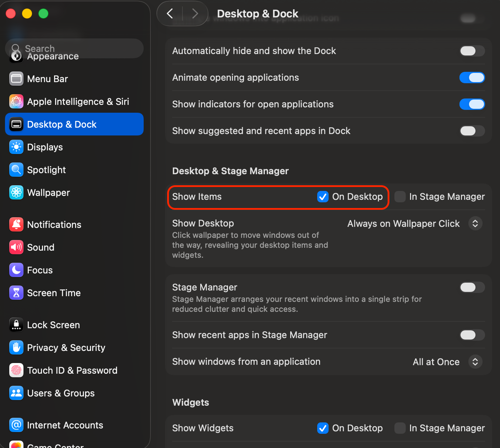500x448 pixels.
Task: Click the Menu Bar sidebar icon
Action: [x=16, y=79]
